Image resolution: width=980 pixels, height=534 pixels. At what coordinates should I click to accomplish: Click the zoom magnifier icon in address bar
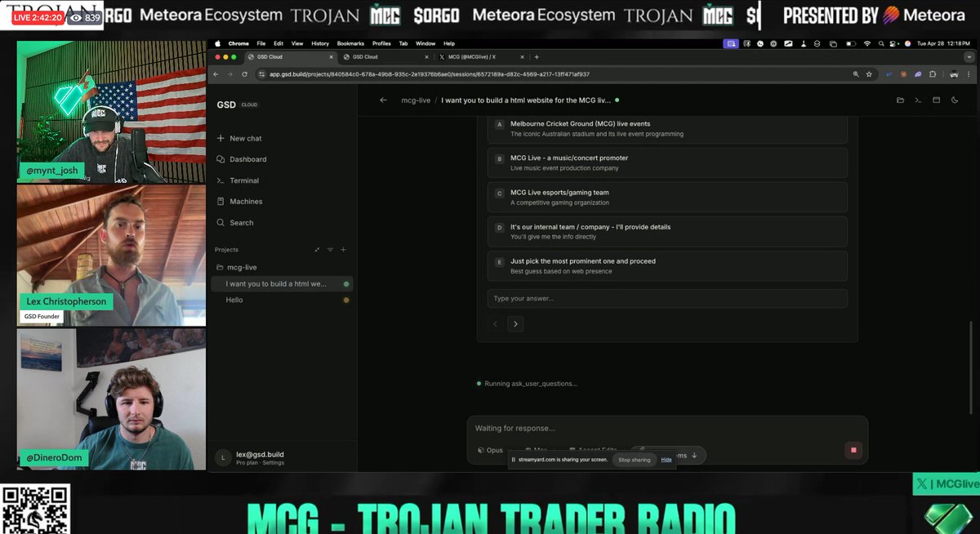(856, 73)
